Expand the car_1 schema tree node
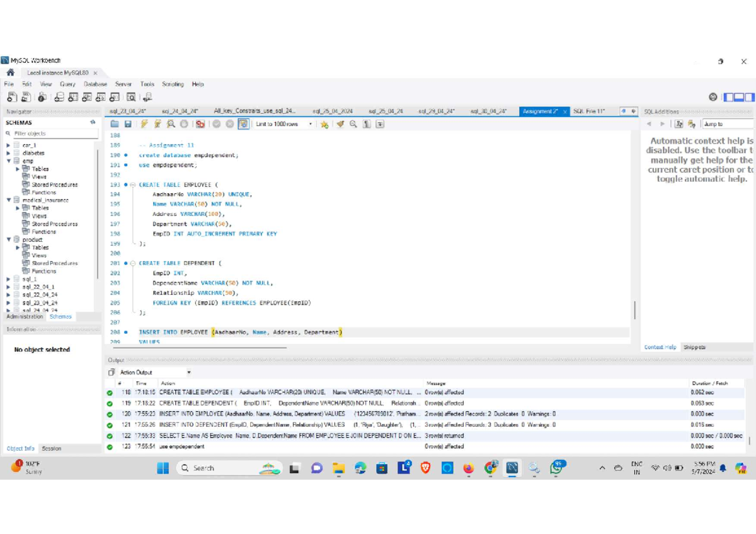756x534 pixels. [x=8, y=145]
